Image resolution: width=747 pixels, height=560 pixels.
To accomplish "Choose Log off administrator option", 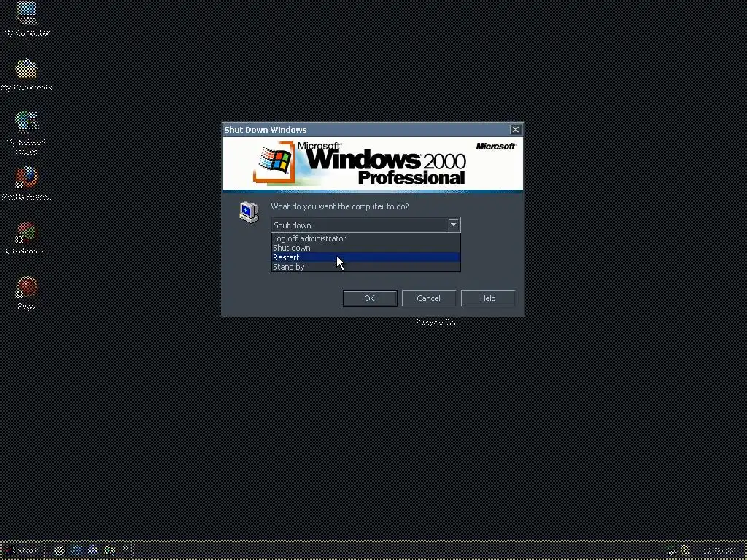I will point(365,238).
